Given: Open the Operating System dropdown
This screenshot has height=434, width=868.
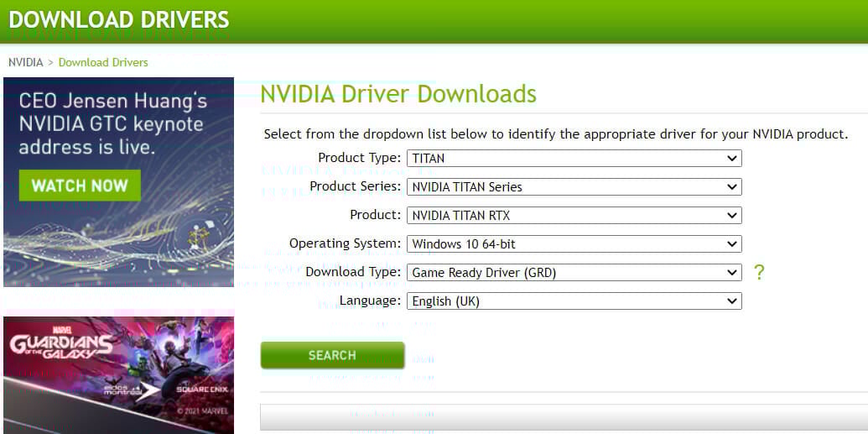Looking at the screenshot, I should tap(574, 244).
